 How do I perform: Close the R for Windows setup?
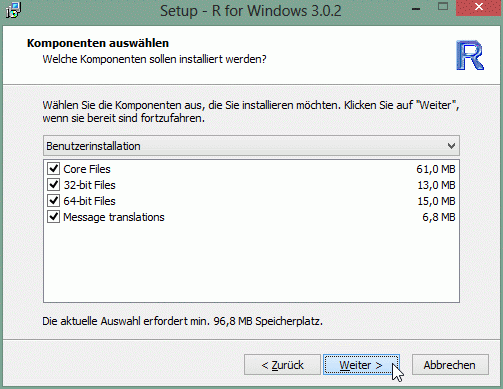coord(479,7)
